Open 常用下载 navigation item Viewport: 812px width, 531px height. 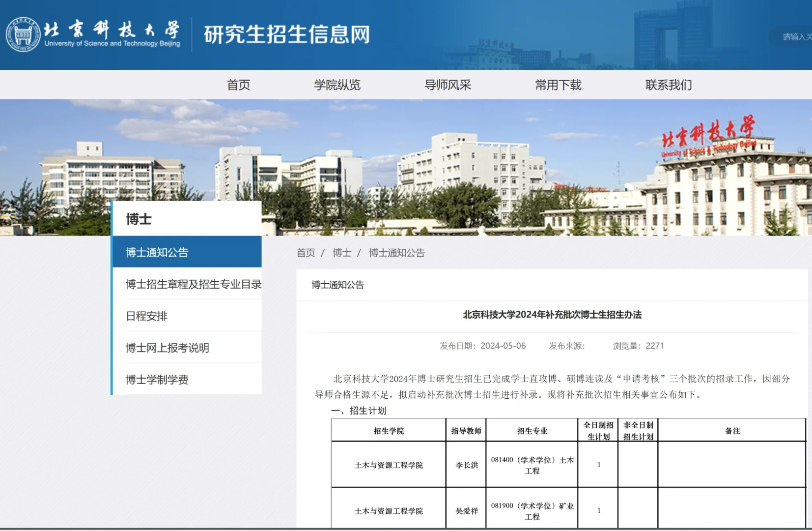(x=558, y=85)
